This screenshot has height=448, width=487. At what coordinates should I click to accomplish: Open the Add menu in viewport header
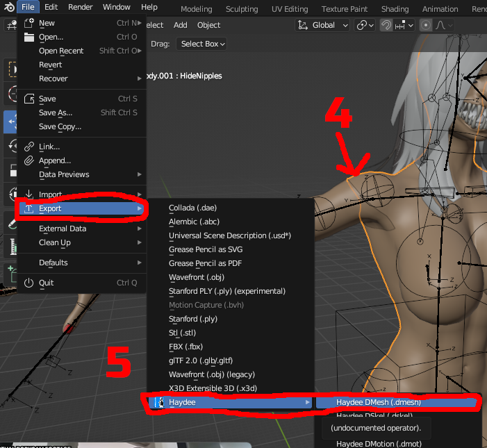(180, 25)
